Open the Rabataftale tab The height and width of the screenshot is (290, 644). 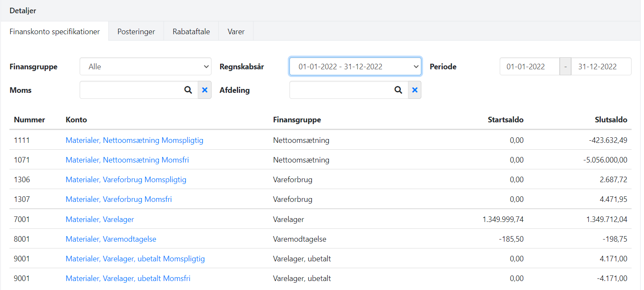(191, 31)
